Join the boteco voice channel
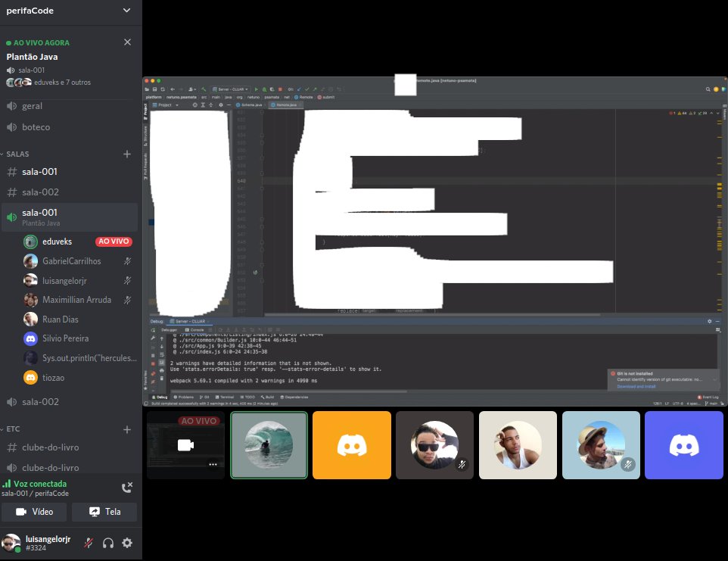This screenshot has width=728, height=561. [x=70, y=126]
